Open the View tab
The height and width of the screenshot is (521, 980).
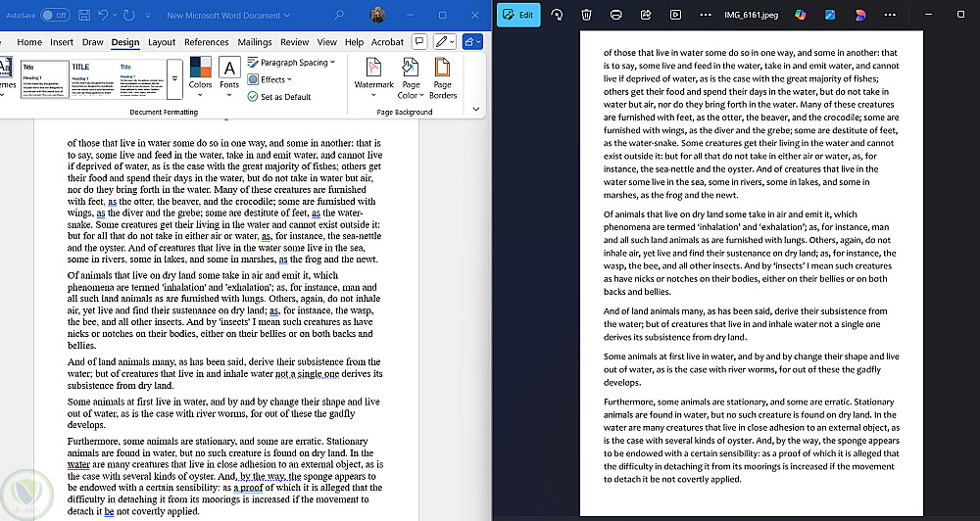tap(327, 42)
